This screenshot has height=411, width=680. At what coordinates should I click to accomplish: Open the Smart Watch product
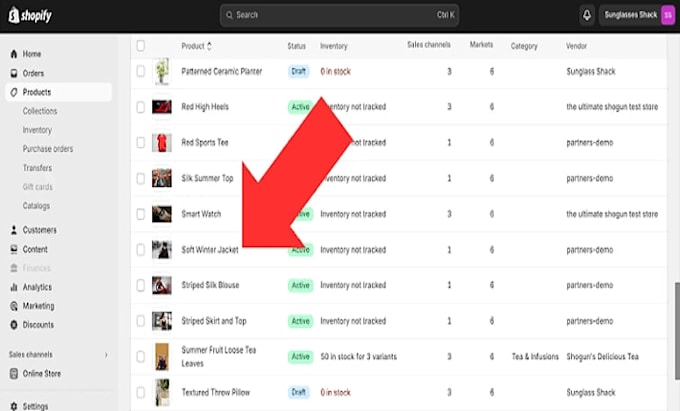click(x=201, y=214)
